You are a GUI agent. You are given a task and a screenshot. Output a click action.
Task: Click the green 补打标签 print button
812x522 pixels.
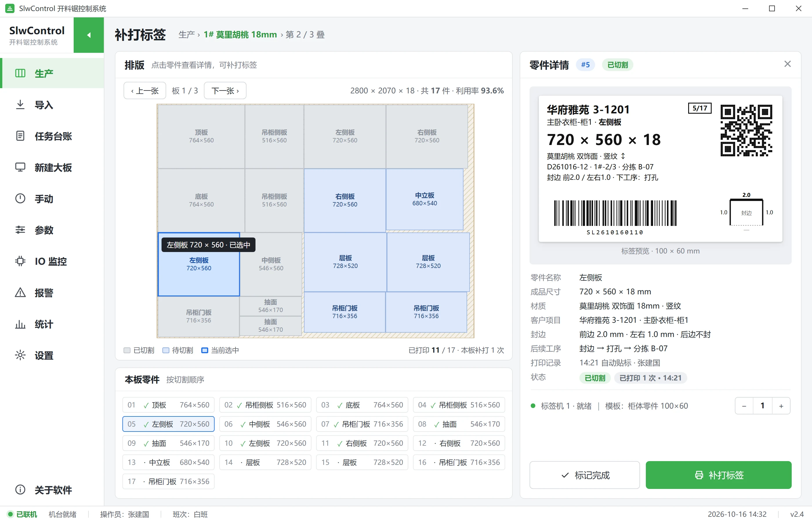coord(718,475)
